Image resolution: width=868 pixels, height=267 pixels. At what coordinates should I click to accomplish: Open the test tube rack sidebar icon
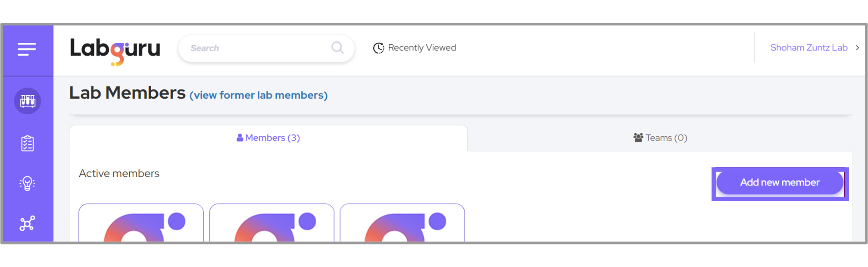point(28,101)
